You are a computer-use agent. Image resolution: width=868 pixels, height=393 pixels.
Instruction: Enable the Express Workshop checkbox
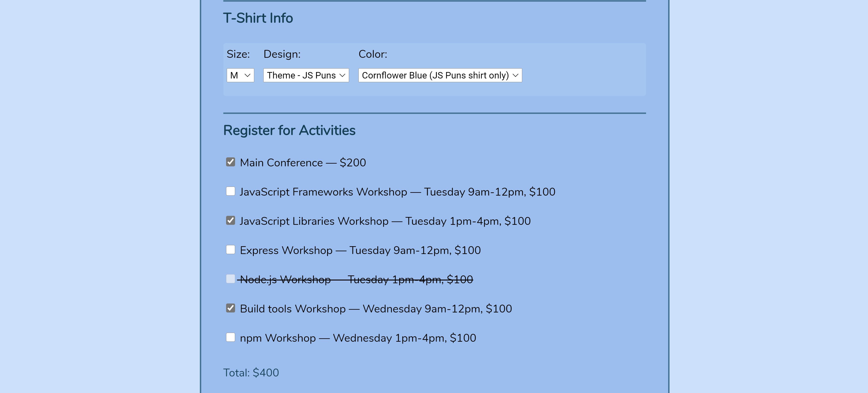(230, 250)
